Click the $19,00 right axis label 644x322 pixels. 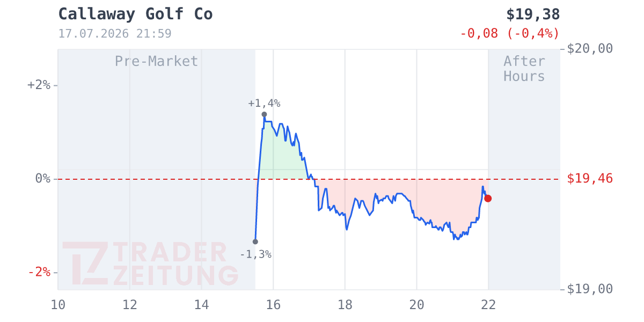point(590,289)
